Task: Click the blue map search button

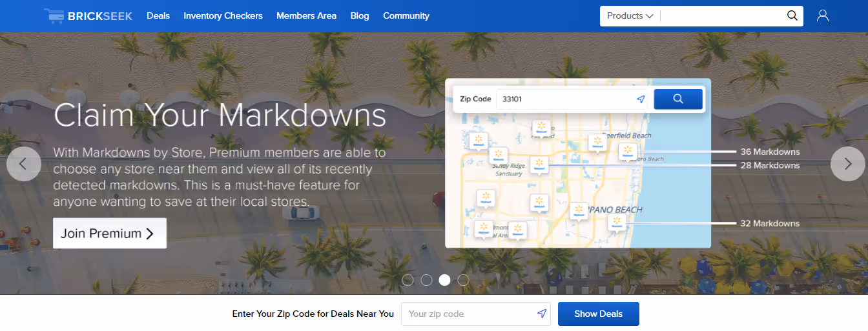Action: [678, 99]
